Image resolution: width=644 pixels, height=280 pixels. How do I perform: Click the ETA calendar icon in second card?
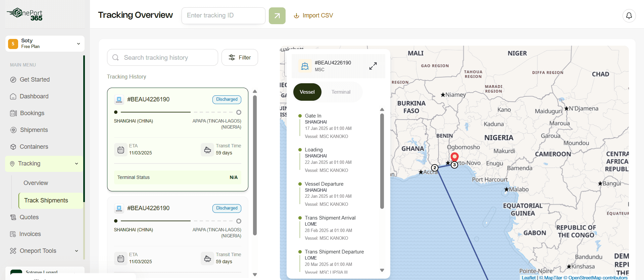121,259
